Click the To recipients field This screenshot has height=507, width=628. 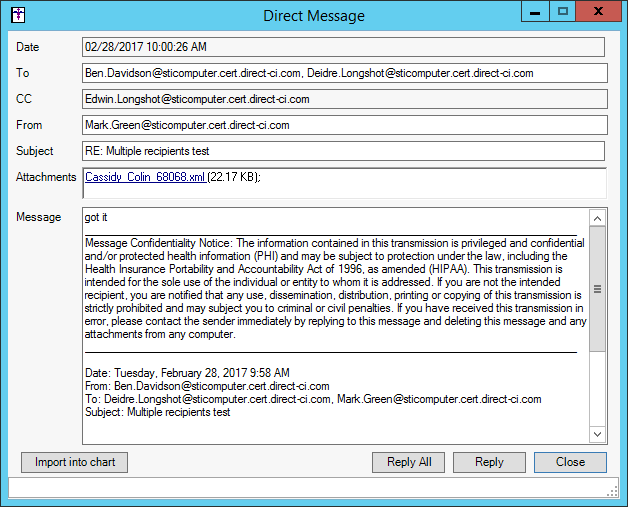point(344,73)
